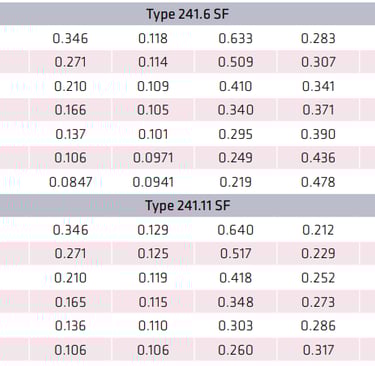The width and height of the screenshot is (375, 366).
Task: Click the Type 241.6 SF section header
Action: (187, 14)
